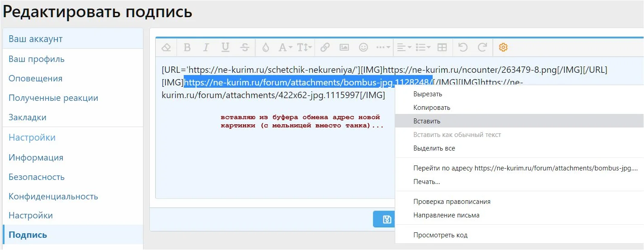Click the insert link icon
Screen dimensions: 644x250
point(325,47)
